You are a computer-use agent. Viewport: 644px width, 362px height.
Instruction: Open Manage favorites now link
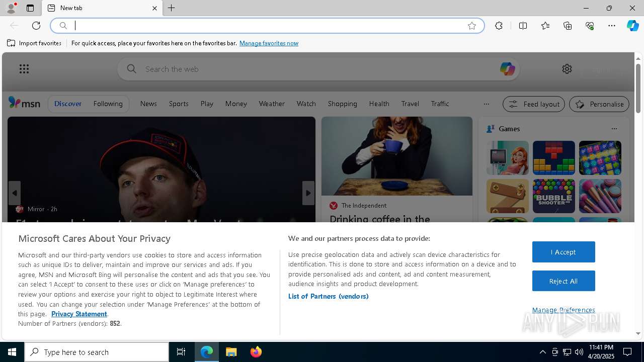click(269, 43)
